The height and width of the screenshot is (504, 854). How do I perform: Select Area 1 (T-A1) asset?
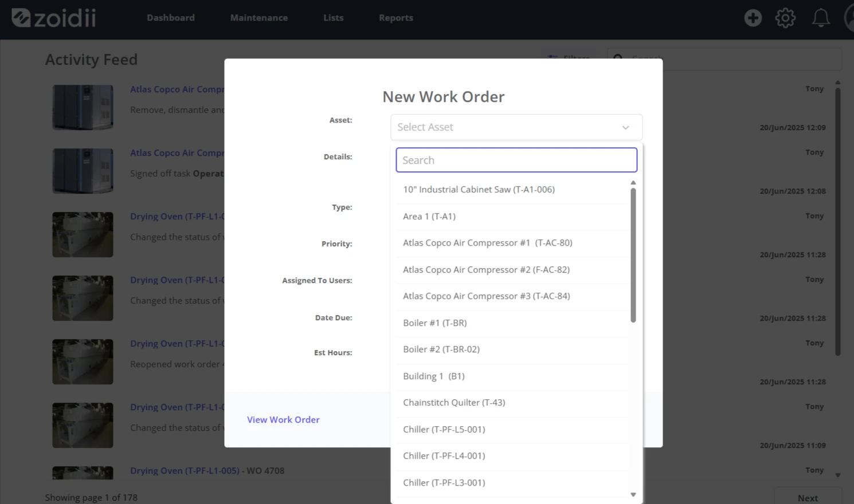[x=512, y=216]
